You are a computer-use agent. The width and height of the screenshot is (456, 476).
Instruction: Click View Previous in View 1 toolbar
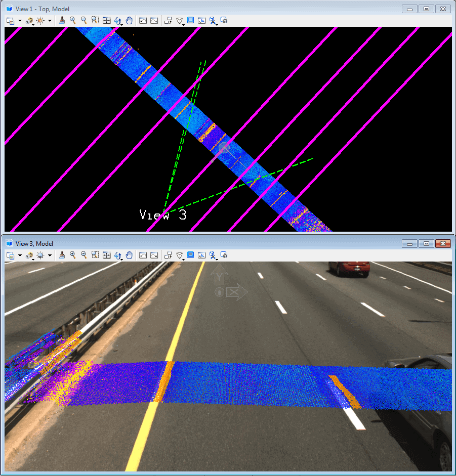click(x=143, y=21)
